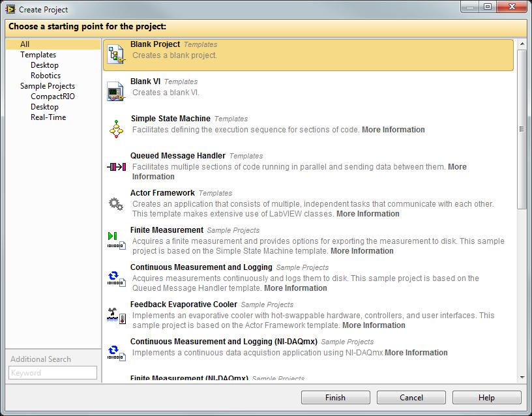The width and height of the screenshot is (532, 416).
Task: Select the Actor Framework title
Action: tap(162, 193)
